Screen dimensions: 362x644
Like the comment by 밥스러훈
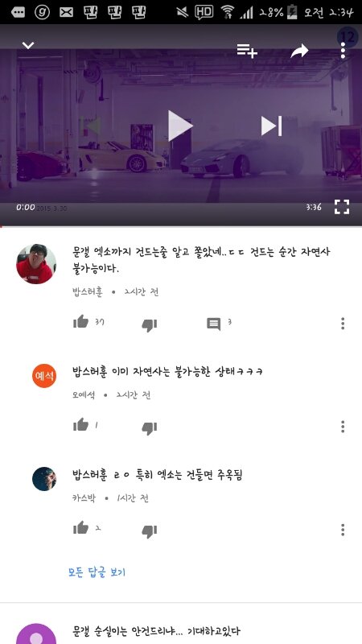click(x=81, y=321)
